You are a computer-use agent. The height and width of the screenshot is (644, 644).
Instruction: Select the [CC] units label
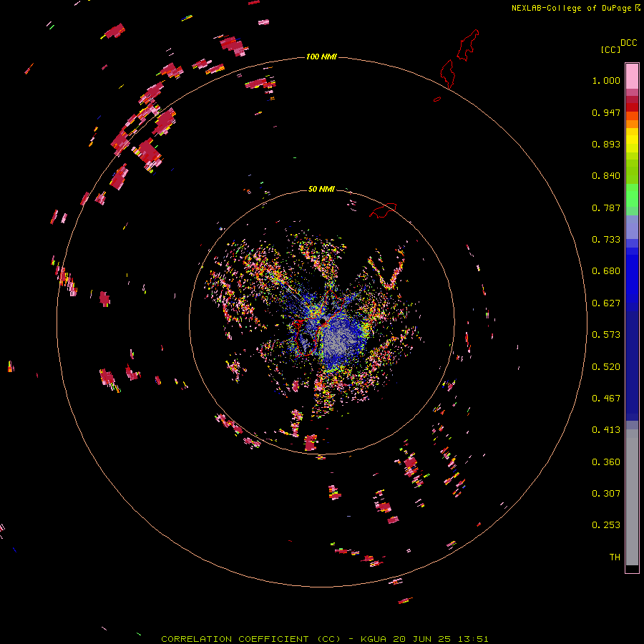pos(610,49)
